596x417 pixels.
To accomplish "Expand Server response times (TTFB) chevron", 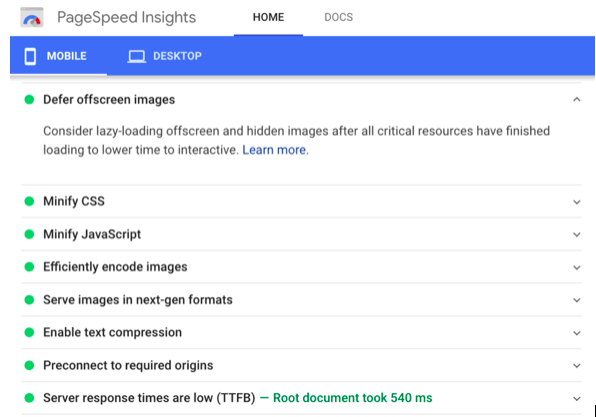I will (x=577, y=399).
